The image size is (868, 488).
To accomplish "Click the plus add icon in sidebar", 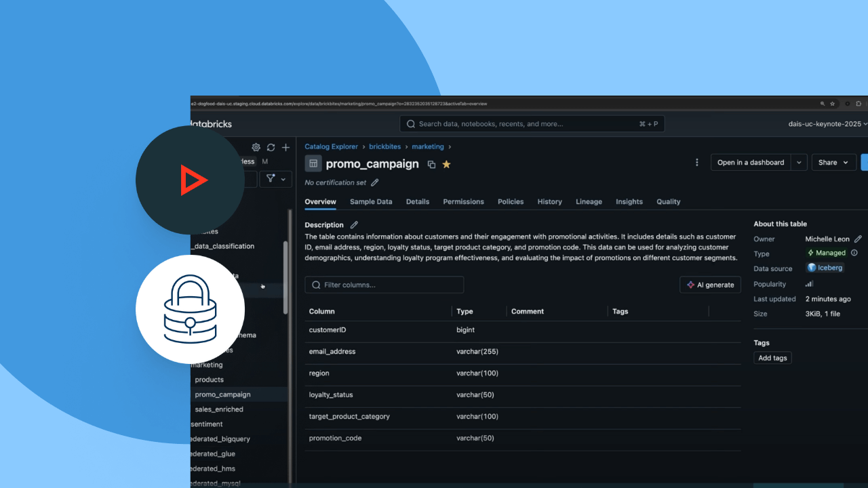I will click(x=285, y=147).
